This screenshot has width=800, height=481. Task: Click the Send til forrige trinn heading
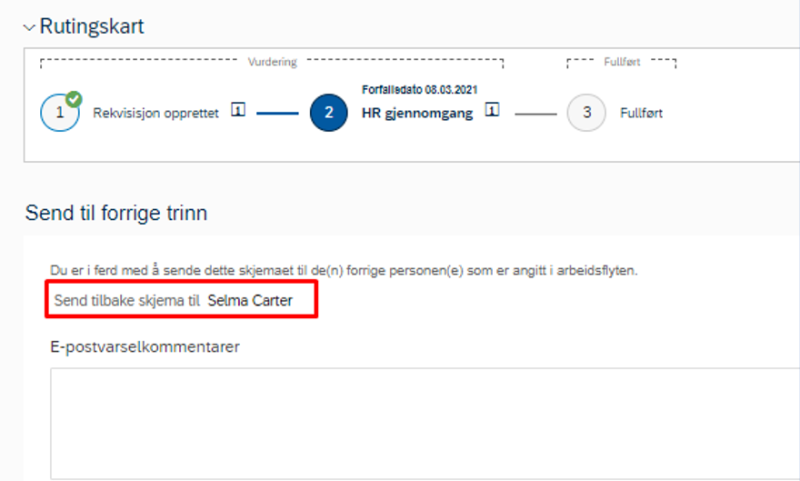[x=116, y=213]
